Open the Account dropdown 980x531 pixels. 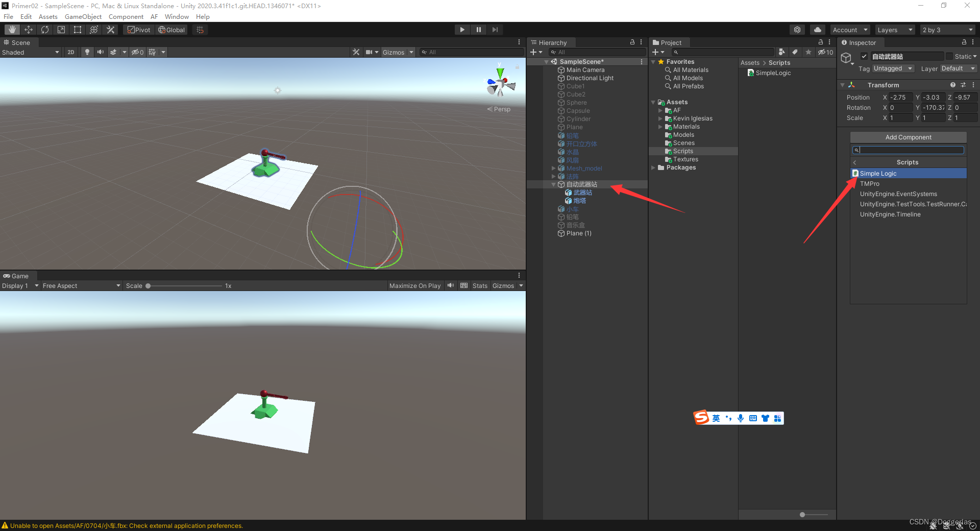pos(850,30)
